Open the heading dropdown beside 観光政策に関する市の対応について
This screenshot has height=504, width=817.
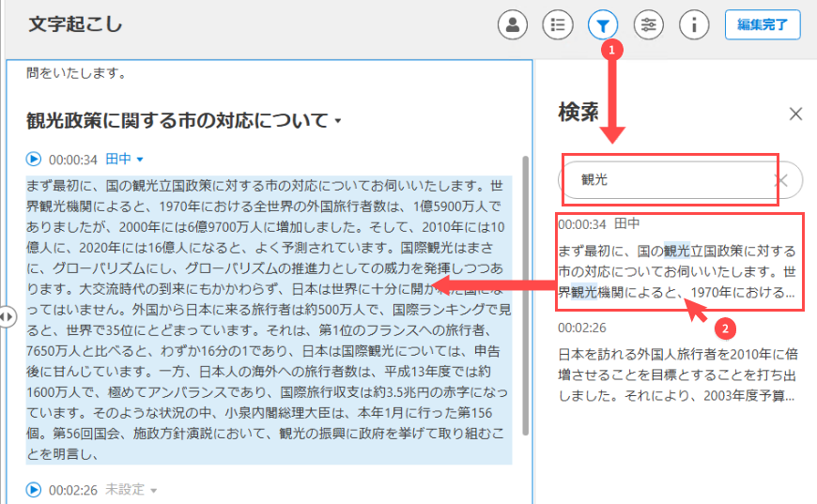pos(338,122)
